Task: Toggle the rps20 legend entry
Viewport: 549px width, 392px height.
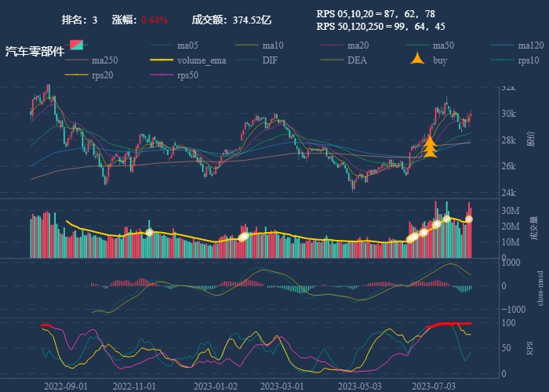Action: (89, 75)
